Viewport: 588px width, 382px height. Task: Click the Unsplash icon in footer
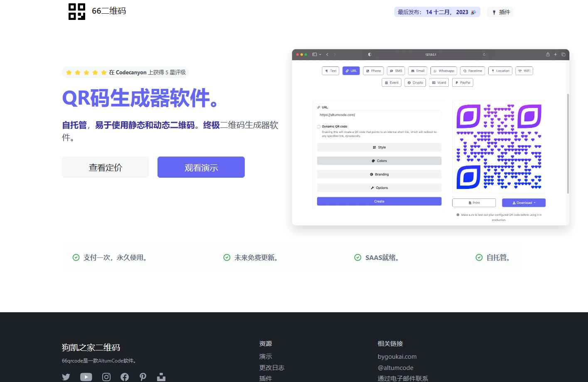(161, 377)
